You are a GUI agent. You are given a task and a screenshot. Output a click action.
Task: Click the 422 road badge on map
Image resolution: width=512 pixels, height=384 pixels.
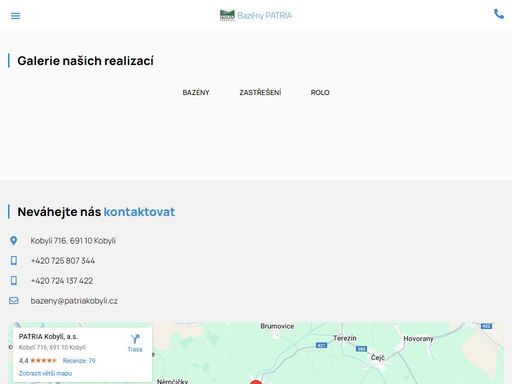pos(486,326)
